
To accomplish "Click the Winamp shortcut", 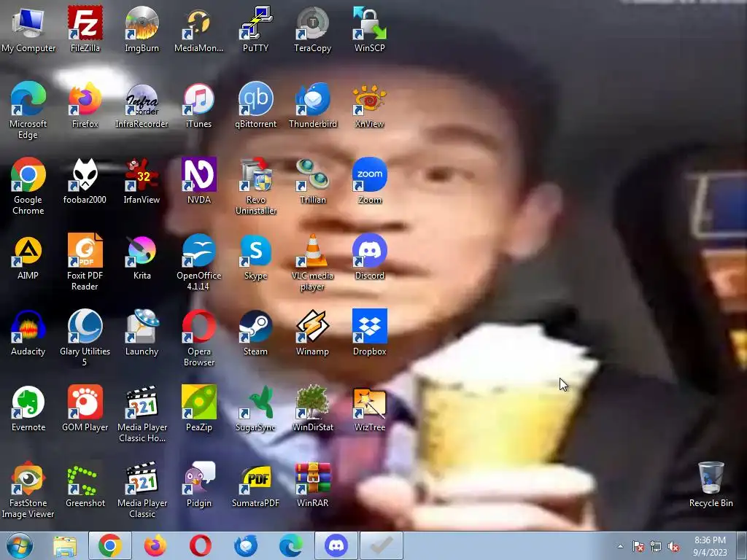I will 312,332.
